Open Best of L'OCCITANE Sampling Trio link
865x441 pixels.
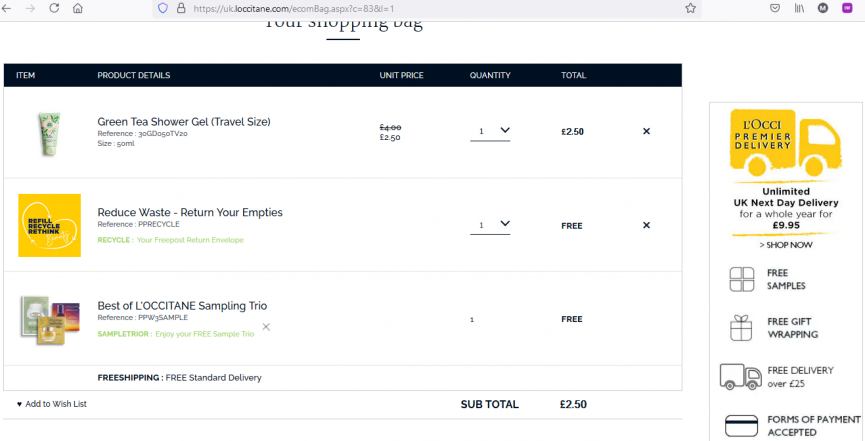182,306
